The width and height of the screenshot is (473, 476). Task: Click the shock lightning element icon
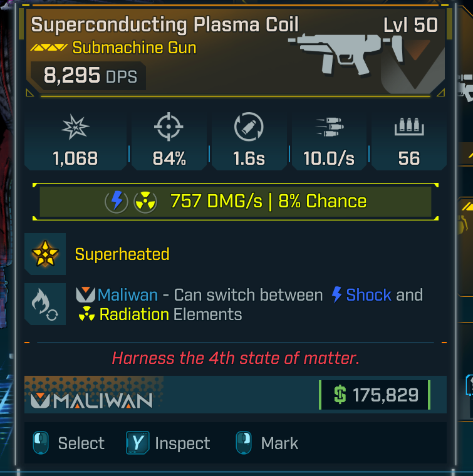click(x=117, y=202)
